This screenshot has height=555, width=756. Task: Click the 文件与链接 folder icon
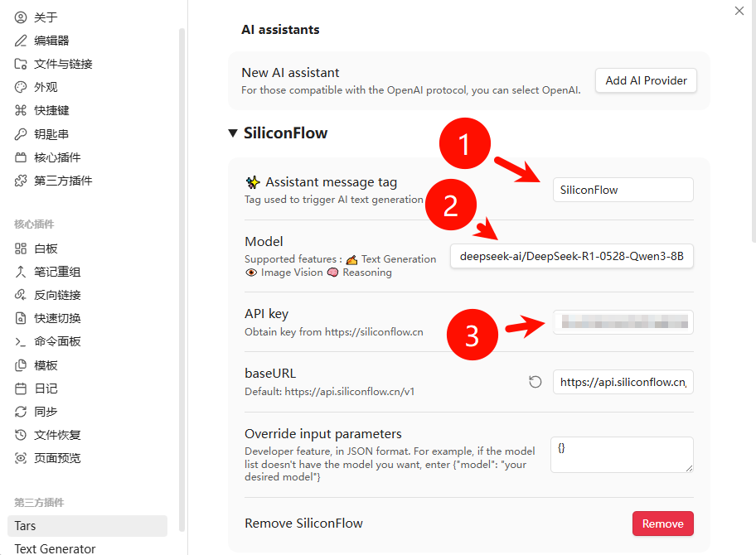point(20,64)
